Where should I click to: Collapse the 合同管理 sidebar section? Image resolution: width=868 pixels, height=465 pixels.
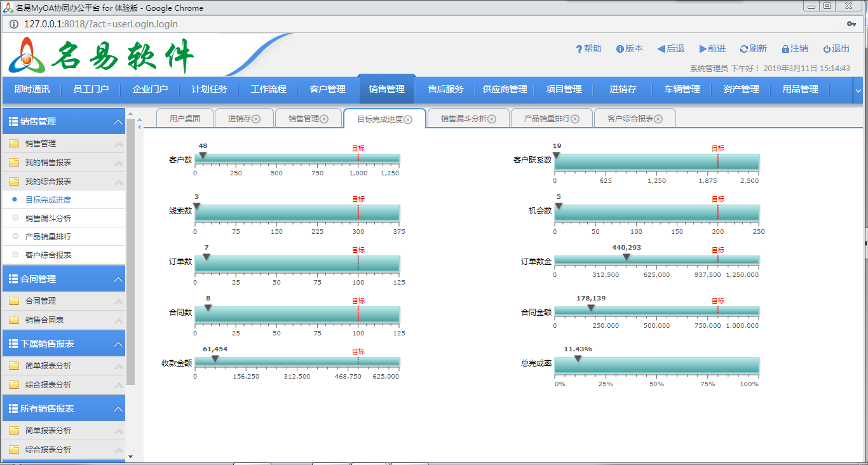click(118, 280)
